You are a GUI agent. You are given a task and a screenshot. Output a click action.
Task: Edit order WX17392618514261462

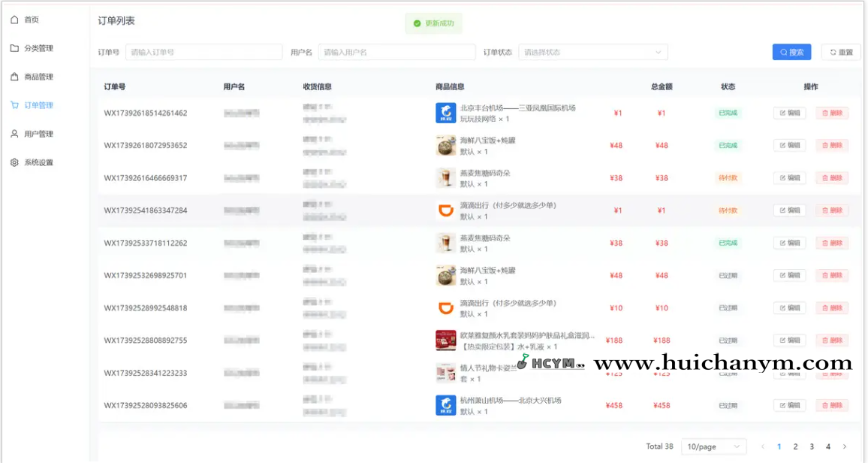(789, 113)
